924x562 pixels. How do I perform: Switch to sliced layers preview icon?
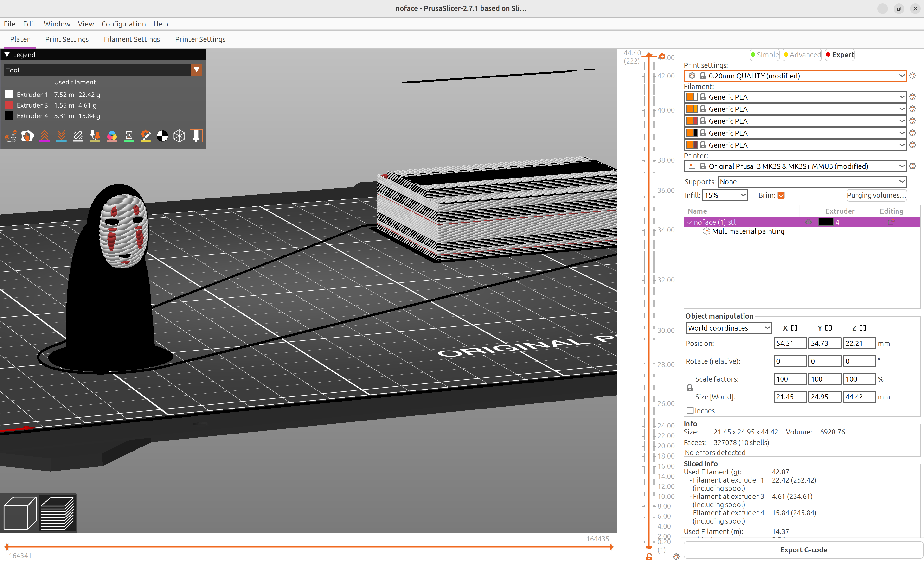[57, 513]
